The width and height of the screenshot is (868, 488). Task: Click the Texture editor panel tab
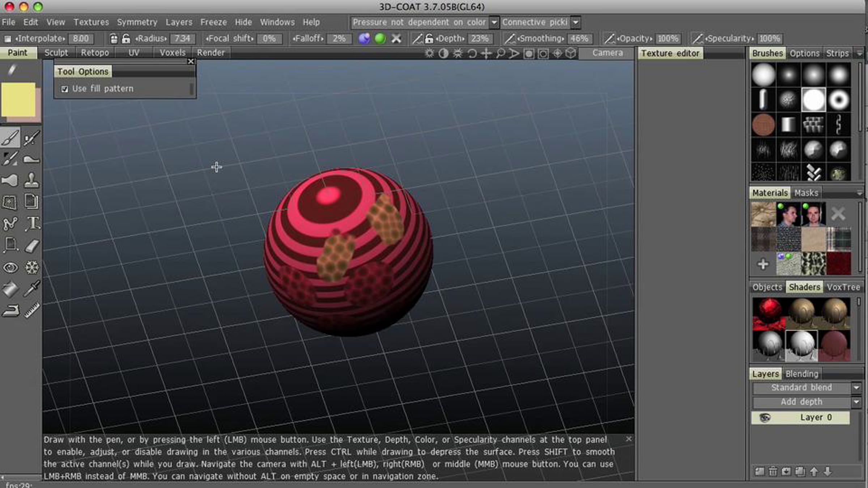(670, 53)
